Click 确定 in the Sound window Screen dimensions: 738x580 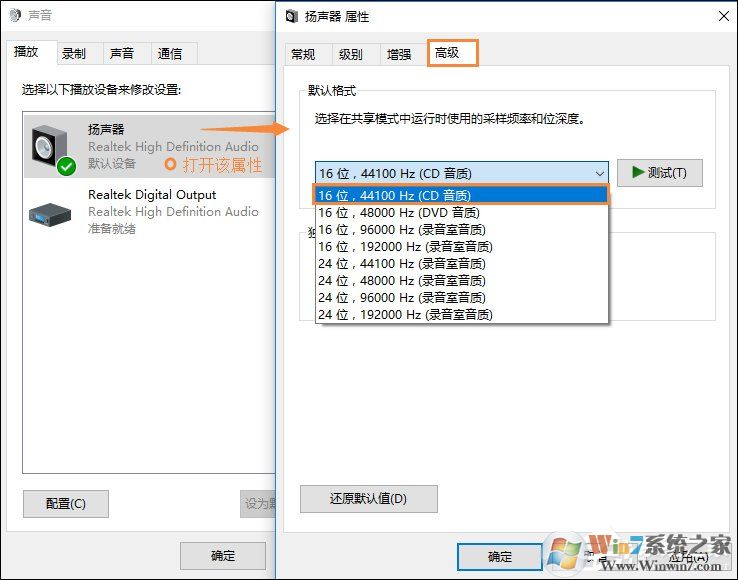click(x=223, y=556)
